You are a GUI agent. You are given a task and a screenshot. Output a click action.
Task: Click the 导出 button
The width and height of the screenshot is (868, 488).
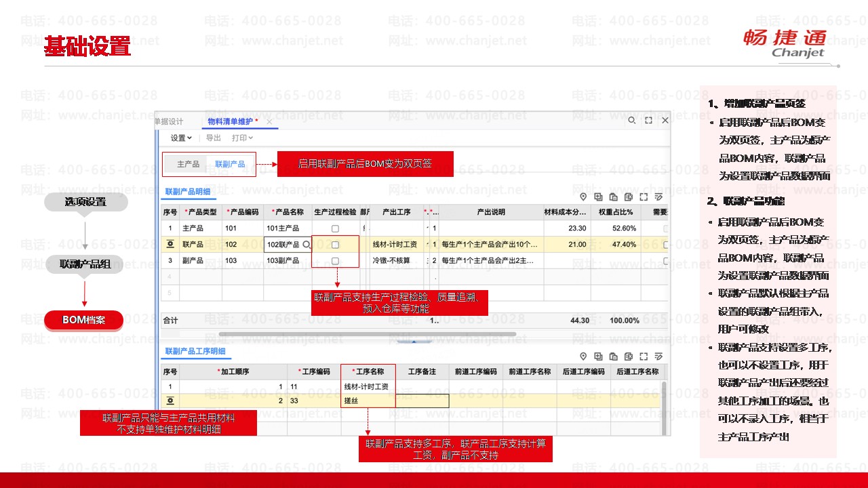click(x=213, y=138)
